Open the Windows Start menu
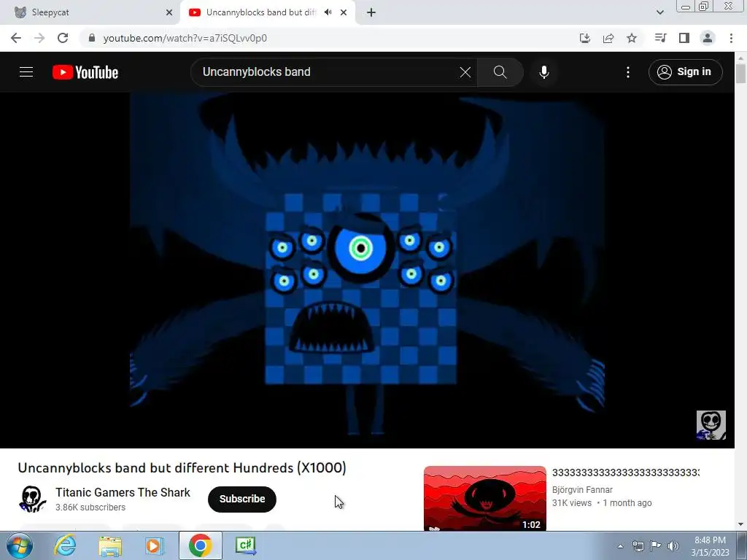Screen dimensions: 747x560 (20, 545)
